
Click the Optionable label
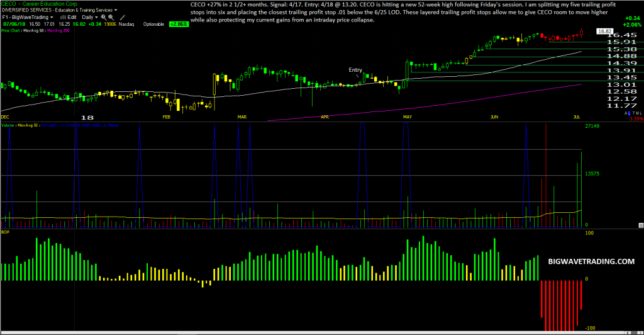[x=153, y=25]
